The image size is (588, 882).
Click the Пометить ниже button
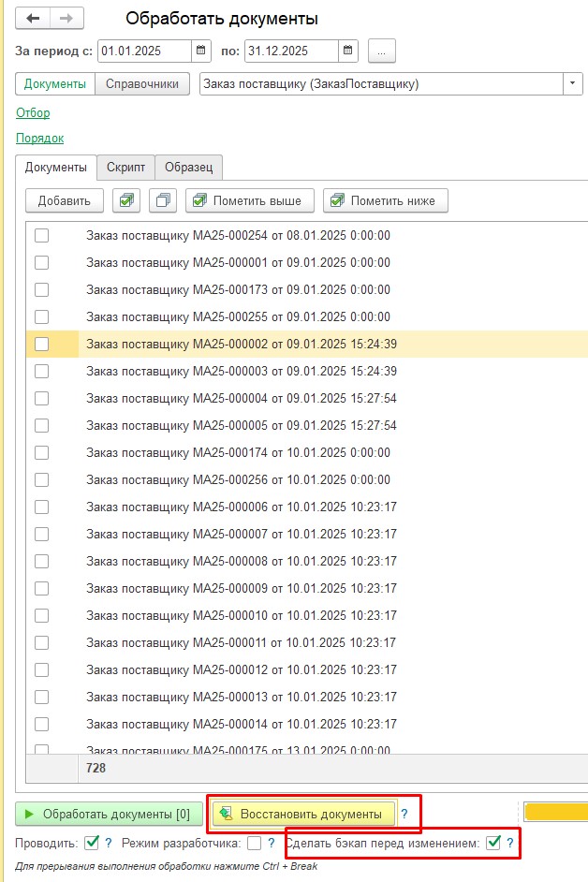[386, 200]
